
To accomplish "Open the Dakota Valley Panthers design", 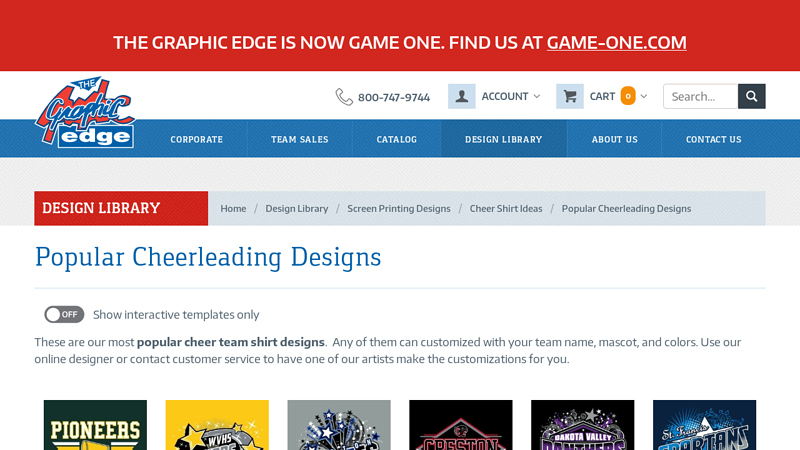I will point(582,425).
